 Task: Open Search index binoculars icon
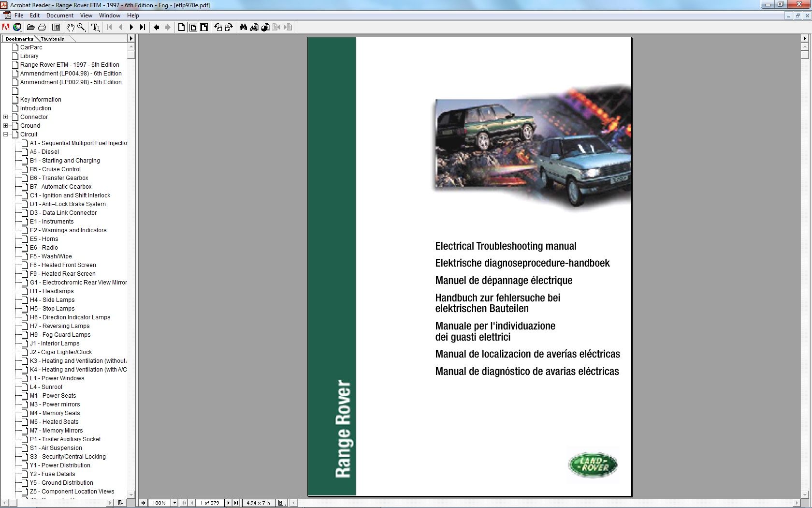(254, 27)
